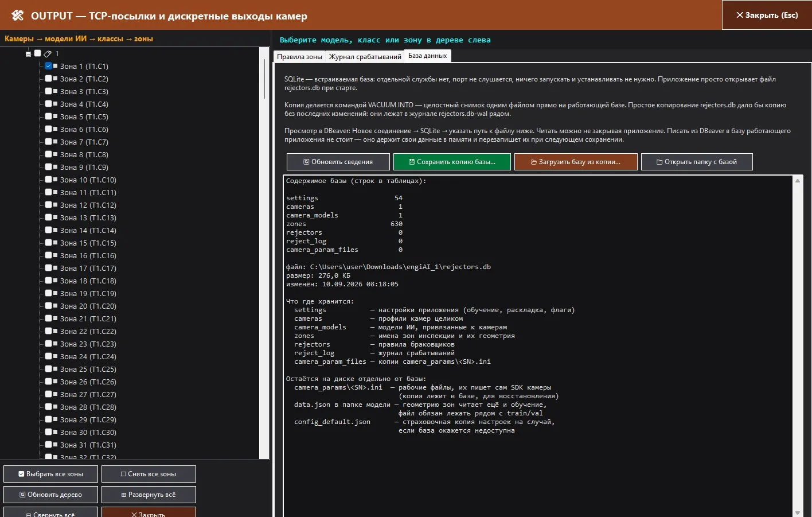Select the Зона 15 (T1.C15) checkbox
The width and height of the screenshot is (812, 517).
click(x=49, y=243)
